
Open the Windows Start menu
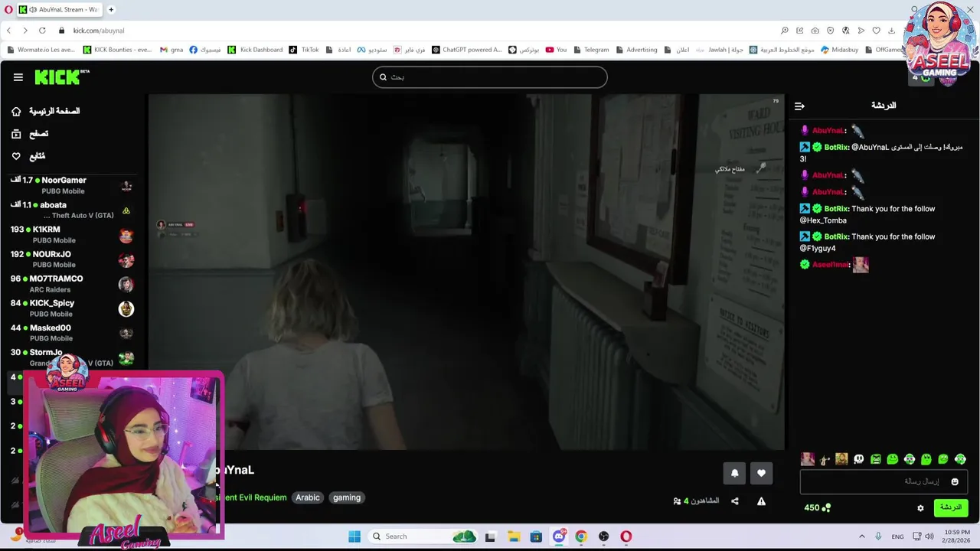point(354,536)
